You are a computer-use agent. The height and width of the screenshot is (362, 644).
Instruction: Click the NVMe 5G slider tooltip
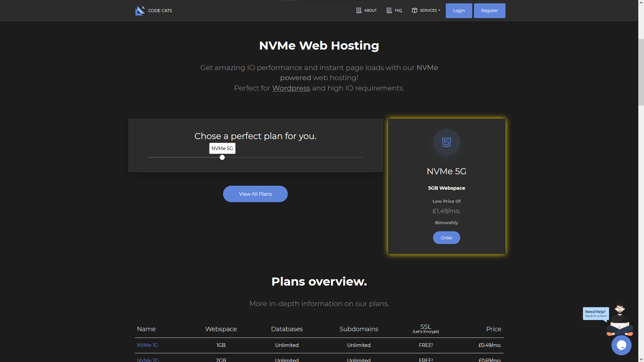[222, 148]
